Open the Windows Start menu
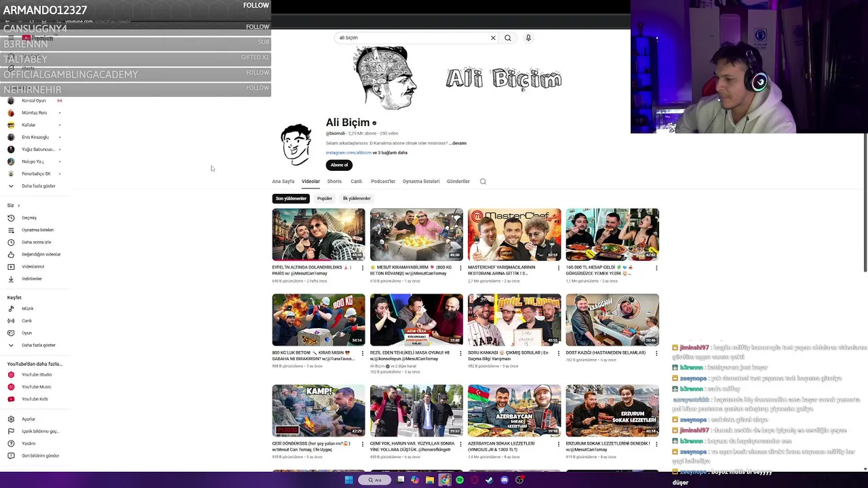868x488 pixels. (x=349, y=480)
